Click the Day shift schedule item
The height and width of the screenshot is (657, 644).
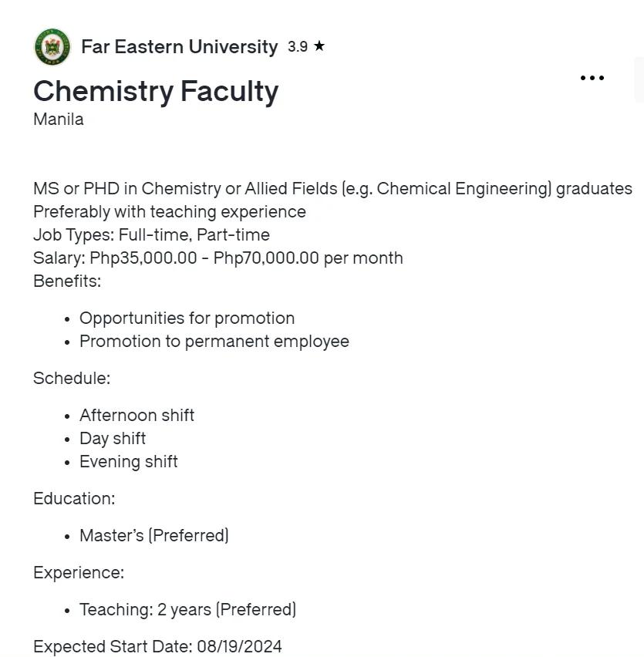(113, 439)
